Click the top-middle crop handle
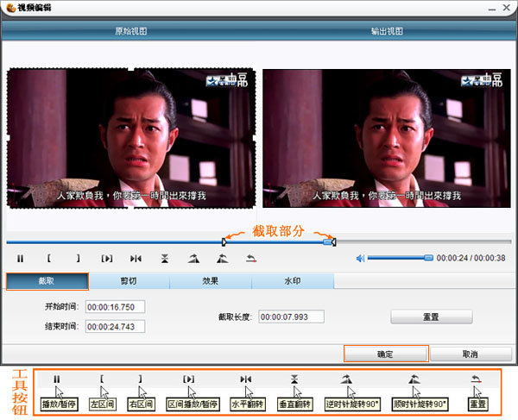Viewport: 518px width, 420px height. [131, 69]
